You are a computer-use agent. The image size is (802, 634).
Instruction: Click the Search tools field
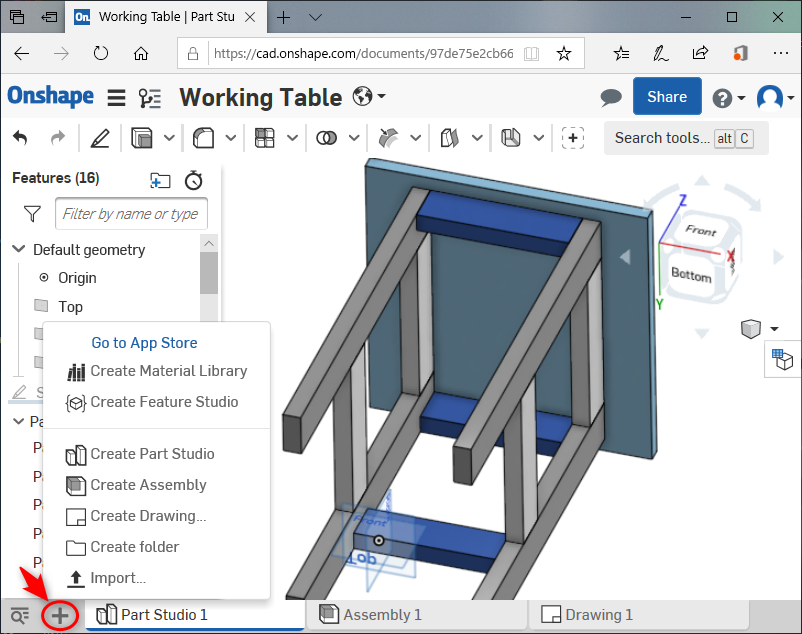point(686,138)
